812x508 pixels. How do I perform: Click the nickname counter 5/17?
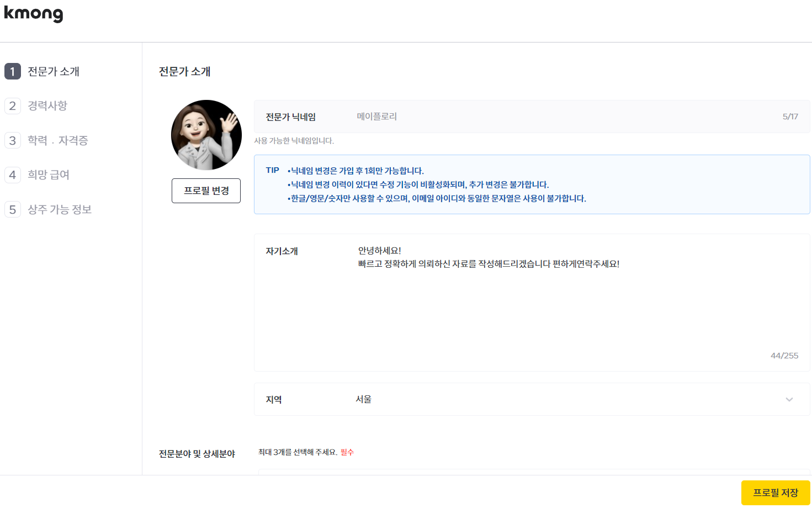coord(790,117)
